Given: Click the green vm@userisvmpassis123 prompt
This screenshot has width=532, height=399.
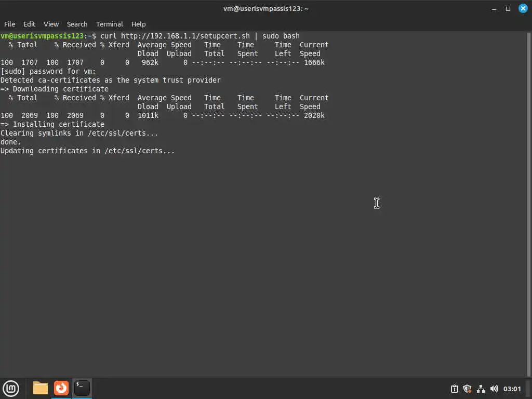Looking at the screenshot, I should [42, 36].
